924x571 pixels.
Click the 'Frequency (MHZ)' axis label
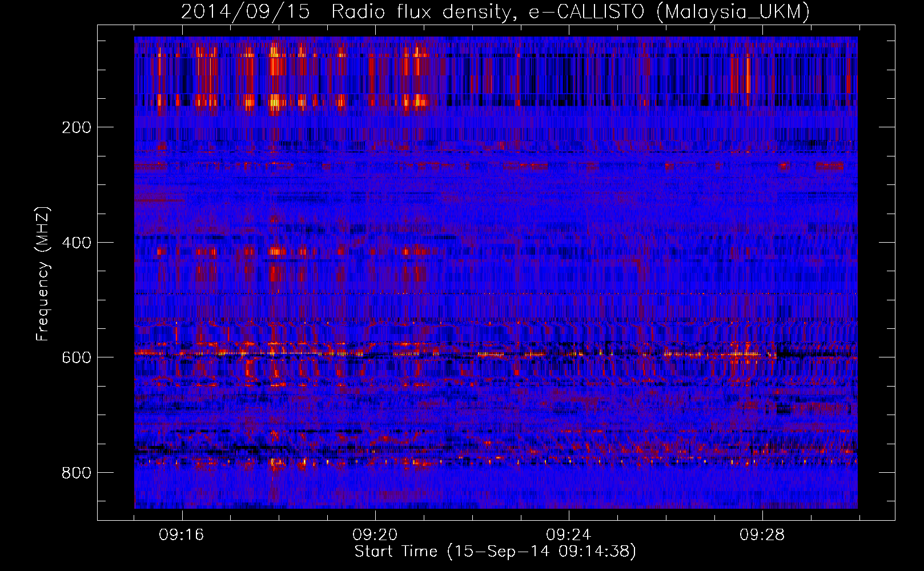pyautogui.click(x=43, y=274)
